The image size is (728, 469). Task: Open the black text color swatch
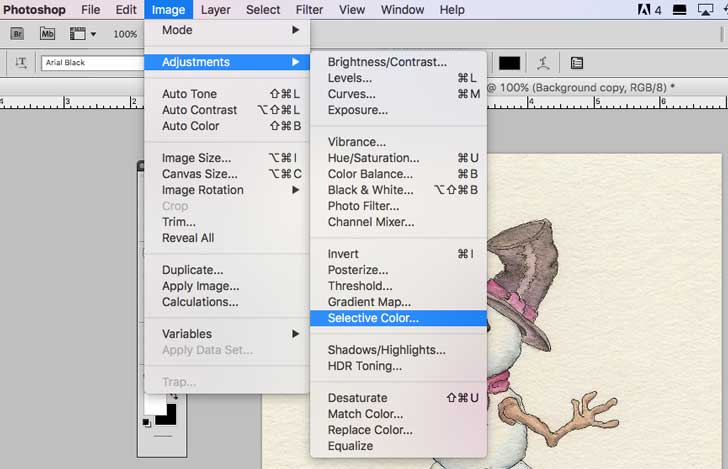point(509,63)
